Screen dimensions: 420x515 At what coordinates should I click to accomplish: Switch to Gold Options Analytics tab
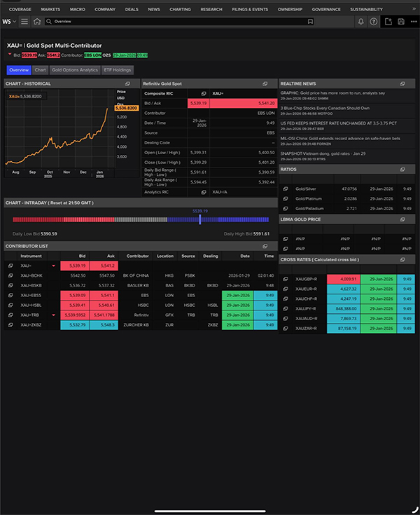click(x=75, y=70)
